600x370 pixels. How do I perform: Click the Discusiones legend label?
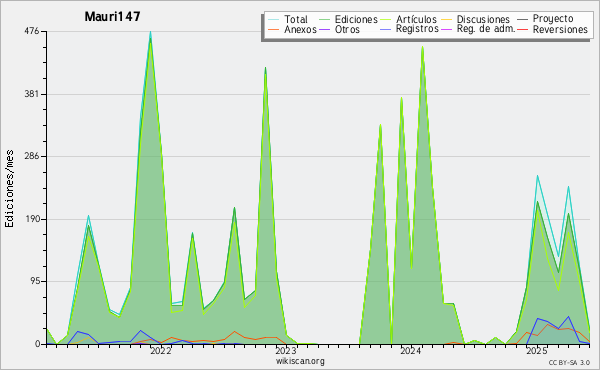click(x=483, y=19)
